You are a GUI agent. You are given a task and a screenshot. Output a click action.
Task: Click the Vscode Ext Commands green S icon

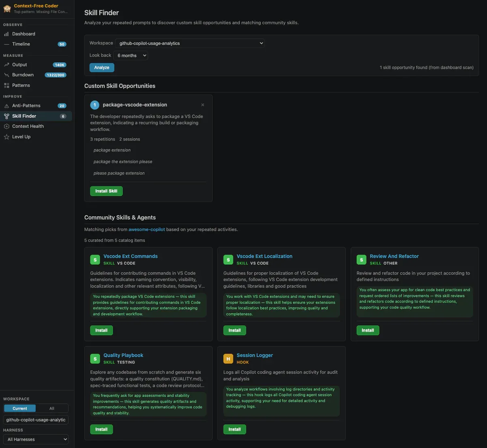point(95,260)
